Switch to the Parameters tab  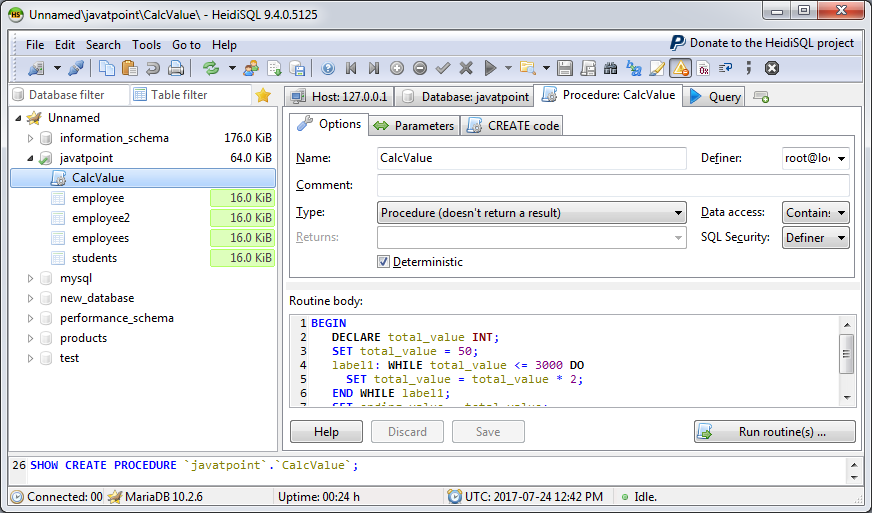click(414, 126)
